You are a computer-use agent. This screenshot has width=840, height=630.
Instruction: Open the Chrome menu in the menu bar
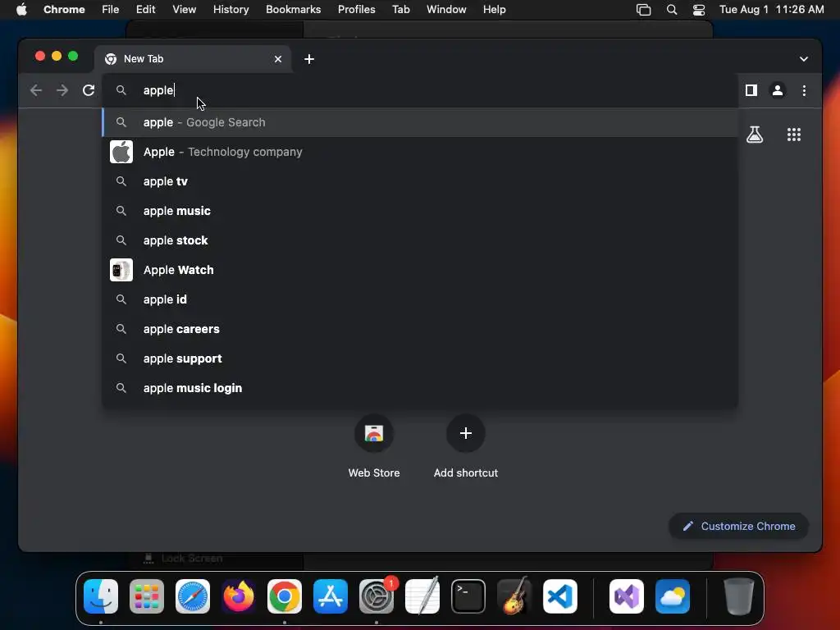(x=64, y=10)
